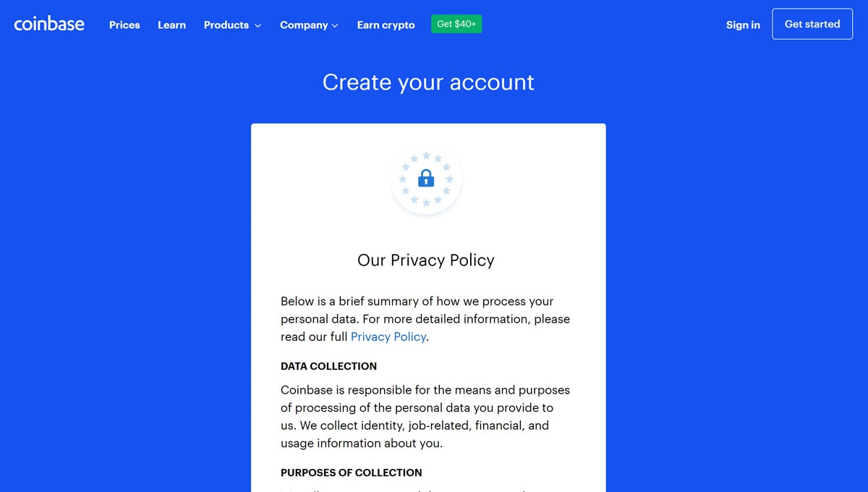Go to the Learn section
The height and width of the screenshot is (492, 868).
[171, 25]
